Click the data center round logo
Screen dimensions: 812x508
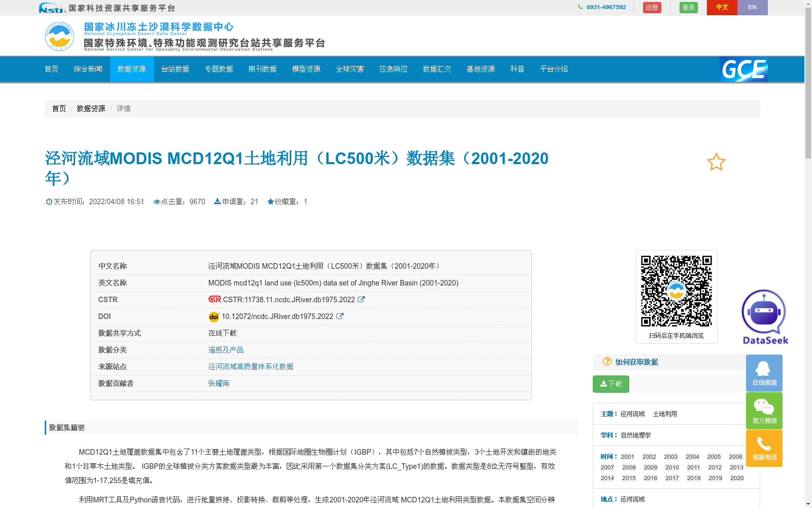coord(59,36)
